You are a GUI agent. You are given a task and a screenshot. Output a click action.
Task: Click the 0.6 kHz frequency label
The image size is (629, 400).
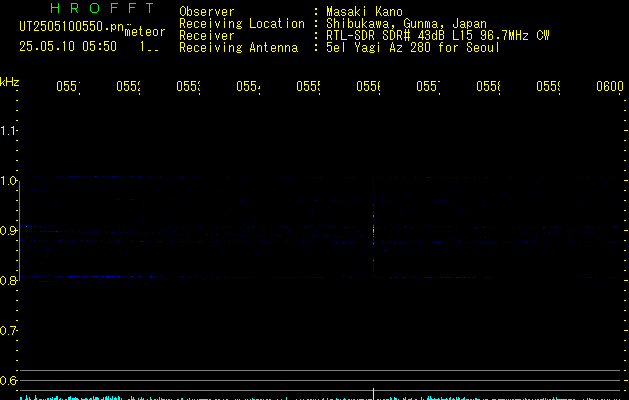click(8, 380)
